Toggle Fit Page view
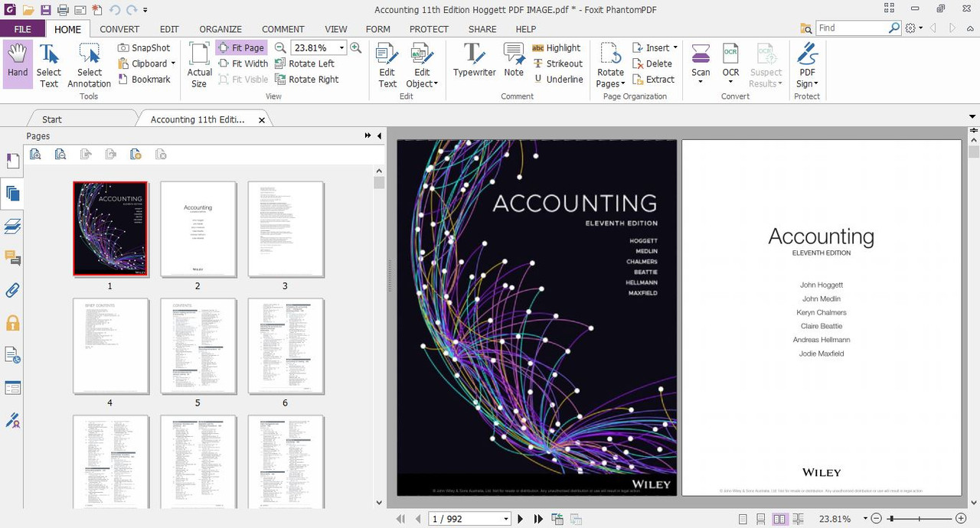 [x=241, y=47]
